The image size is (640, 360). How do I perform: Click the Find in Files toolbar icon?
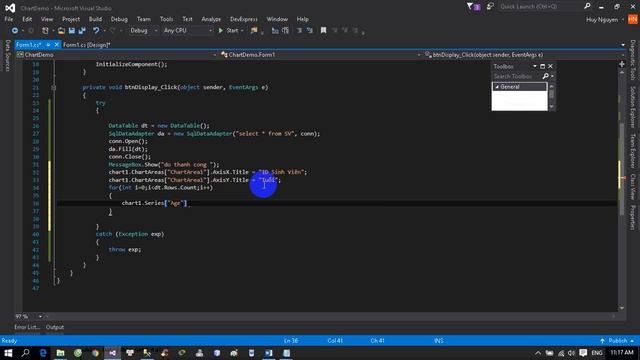pyautogui.click(x=254, y=31)
